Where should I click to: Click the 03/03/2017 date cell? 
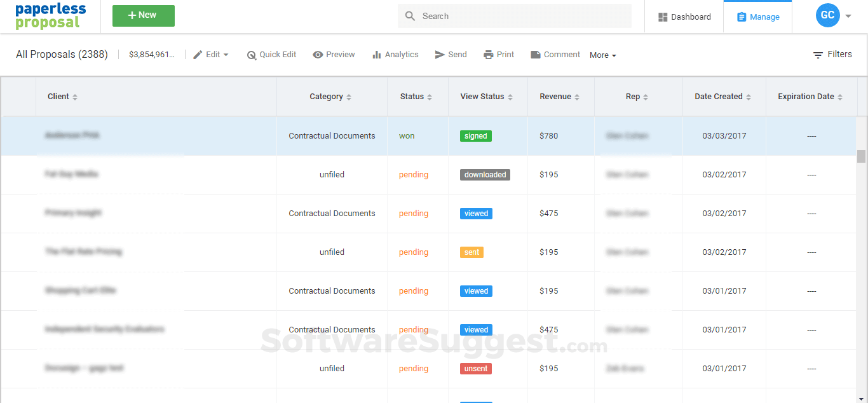point(724,136)
